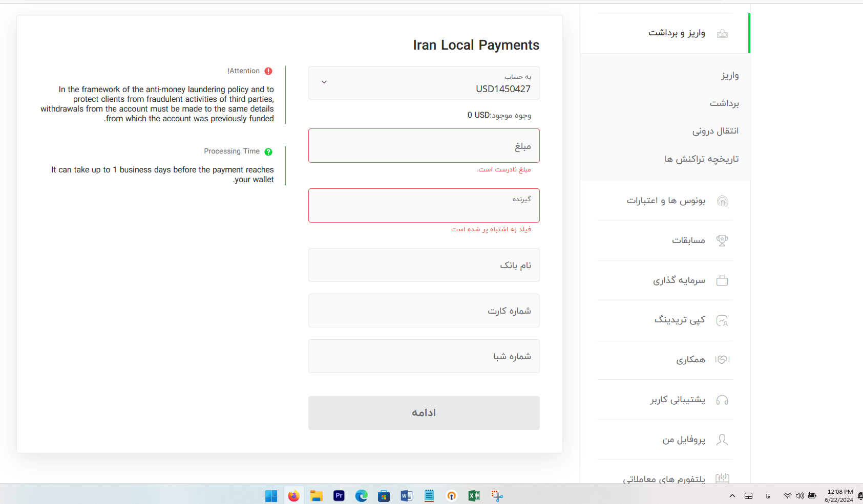
Task: Click the touch keyboard tray icon
Action: 748,496
